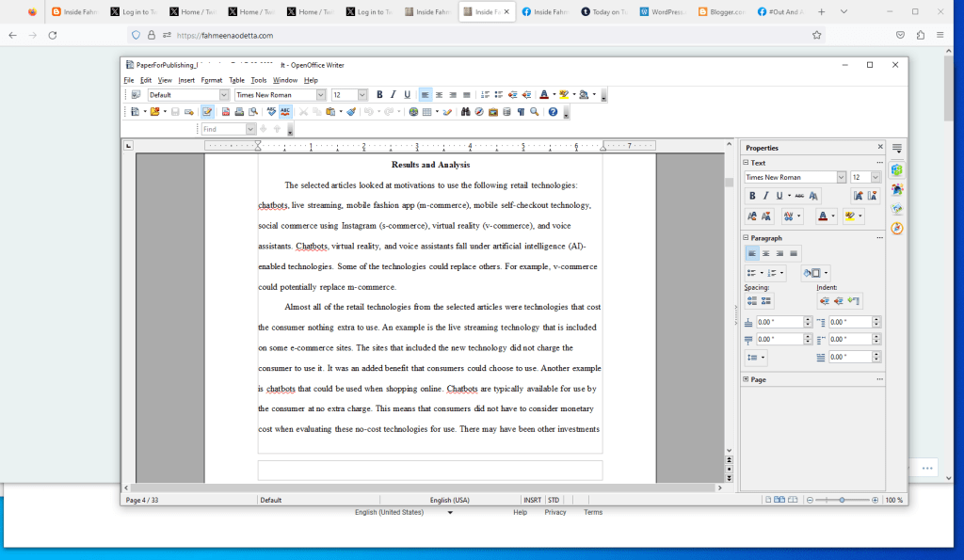This screenshot has width=964, height=560.
Task: Export document directly as PDF
Action: (225, 111)
